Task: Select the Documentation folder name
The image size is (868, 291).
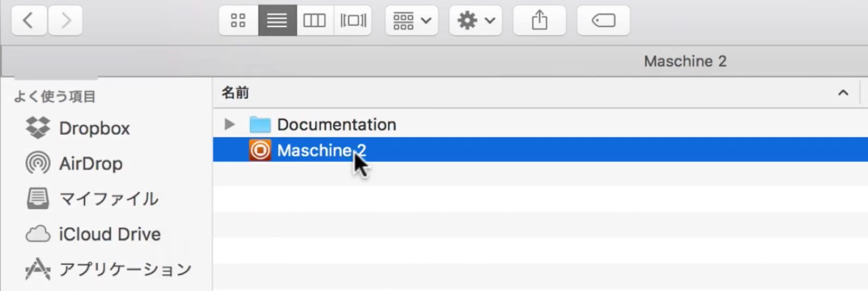Action: pyautogui.click(x=337, y=125)
